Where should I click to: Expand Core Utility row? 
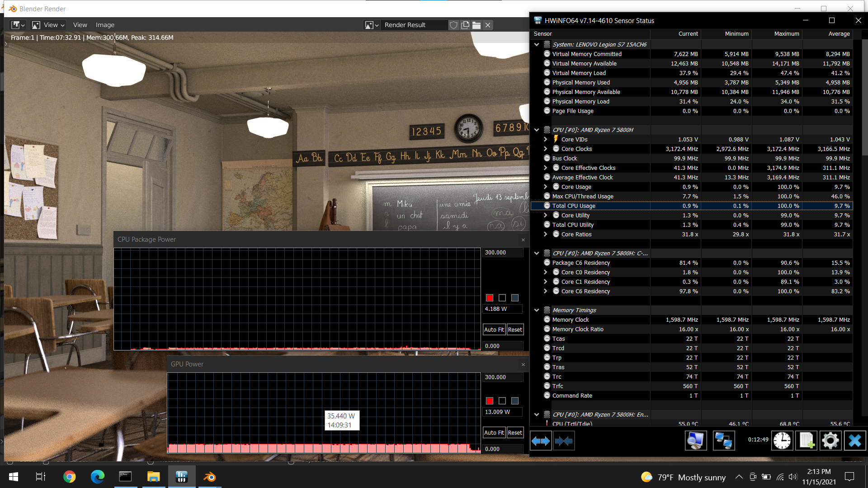(x=546, y=215)
